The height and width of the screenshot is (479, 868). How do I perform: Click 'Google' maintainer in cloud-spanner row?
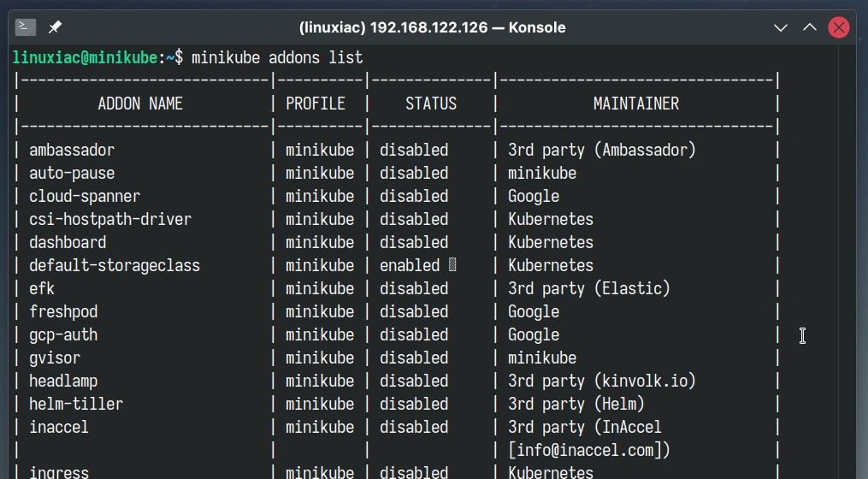(534, 197)
